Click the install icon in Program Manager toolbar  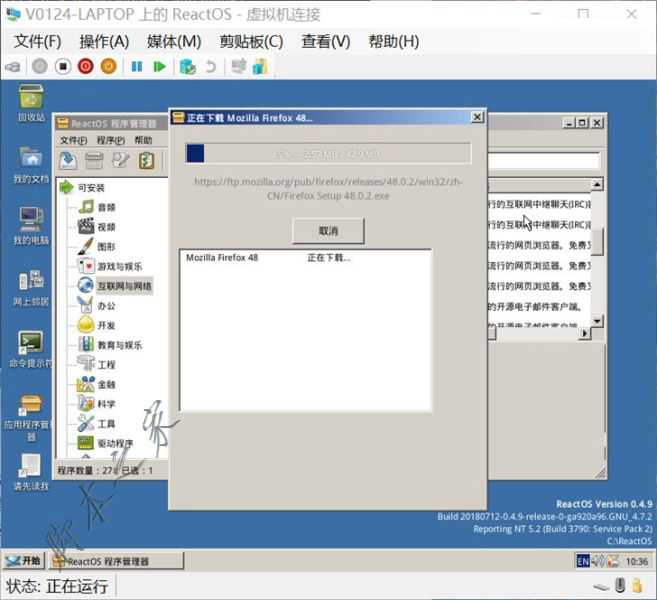click(68, 160)
